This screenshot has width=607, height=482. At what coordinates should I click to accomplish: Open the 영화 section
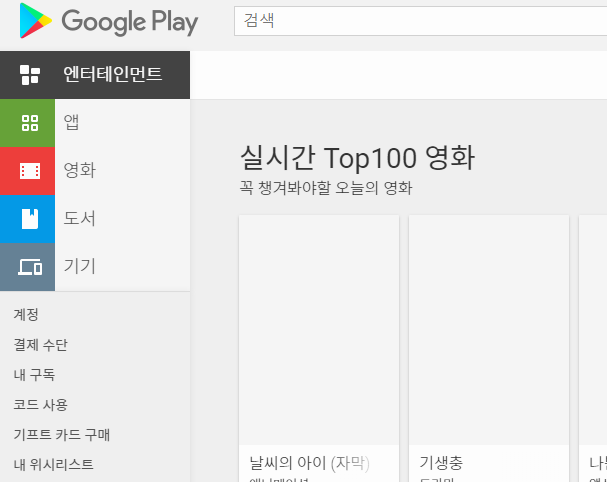point(80,171)
